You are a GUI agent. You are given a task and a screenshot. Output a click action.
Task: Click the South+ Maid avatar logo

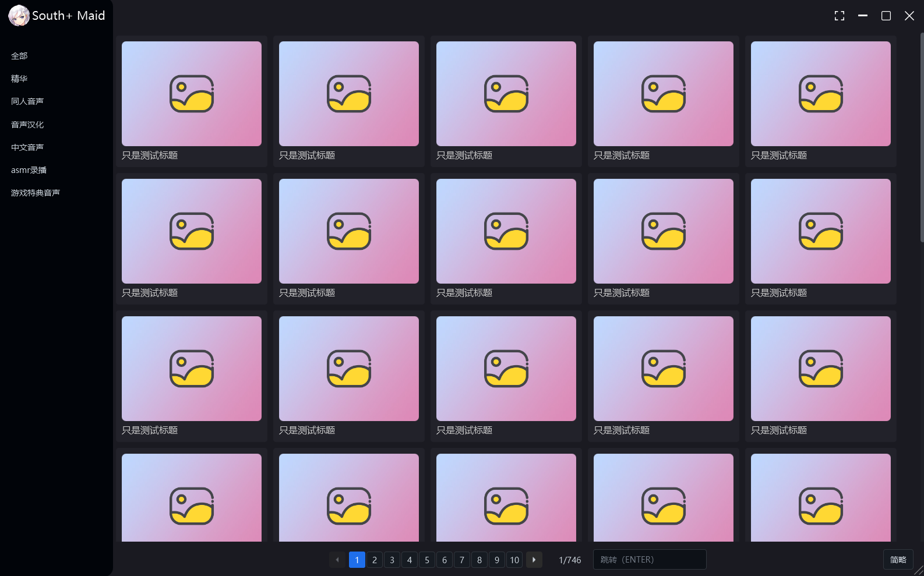[19, 16]
